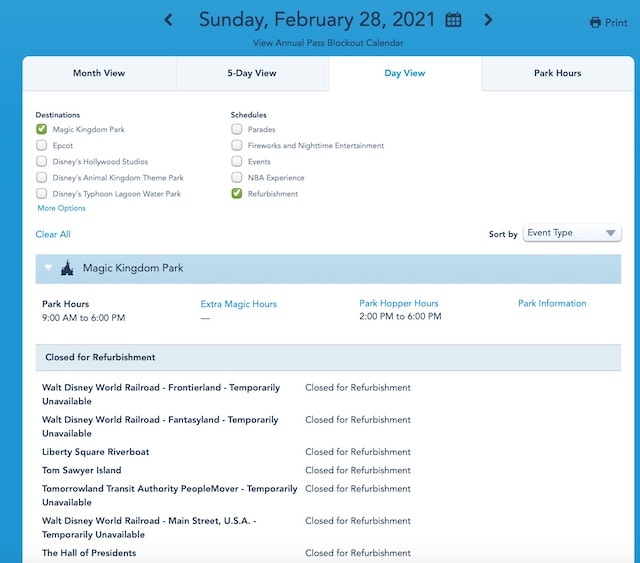Screen dimensions: 640x563
Task: Click the Magic Kingdom castle icon
Action: pyautogui.click(x=67, y=268)
